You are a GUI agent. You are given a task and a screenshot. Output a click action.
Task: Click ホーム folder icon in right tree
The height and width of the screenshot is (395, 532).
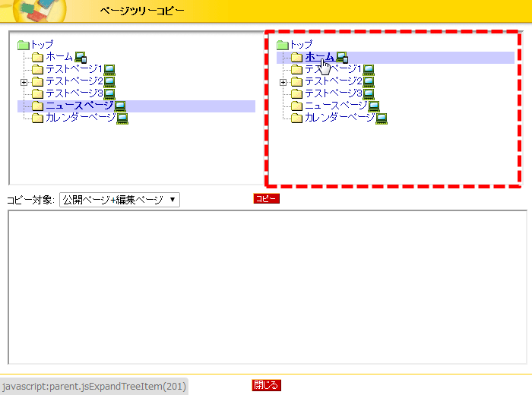[x=297, y=57]
